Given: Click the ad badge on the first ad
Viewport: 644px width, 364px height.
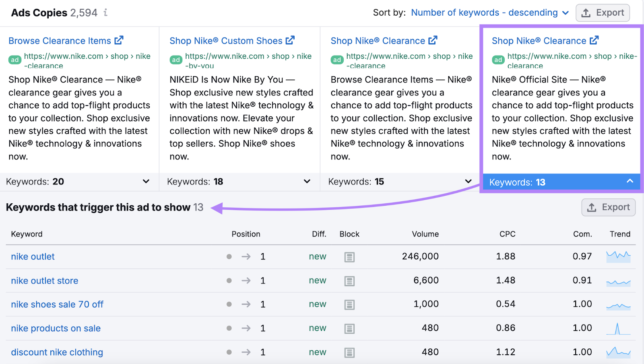Looking at the screenshot, I should click(x=14, y=60).
